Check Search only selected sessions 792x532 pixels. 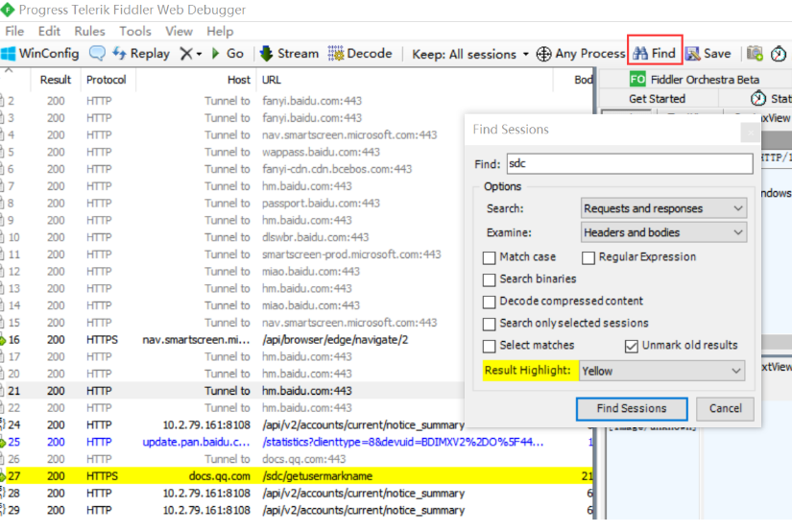click(x=489, y=324)
